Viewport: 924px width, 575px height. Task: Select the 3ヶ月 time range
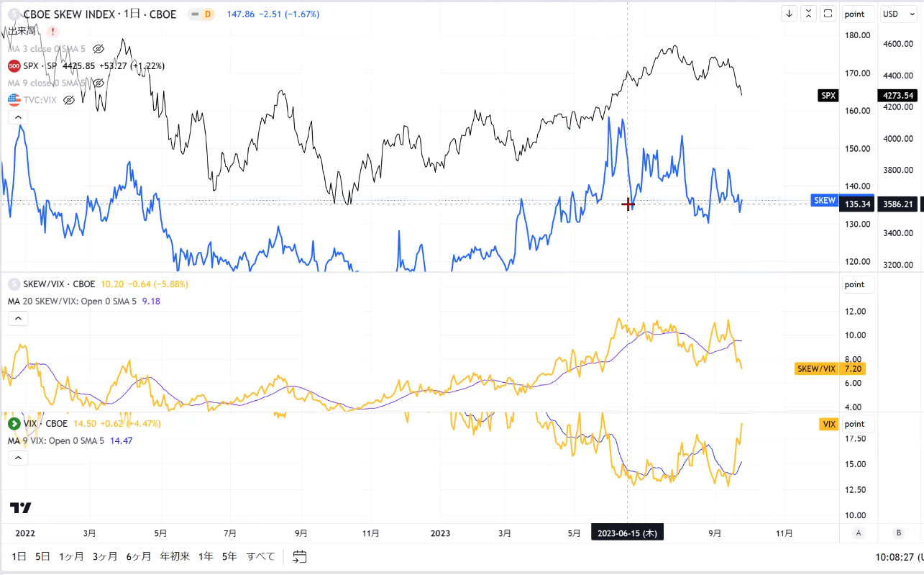[105, 556]
